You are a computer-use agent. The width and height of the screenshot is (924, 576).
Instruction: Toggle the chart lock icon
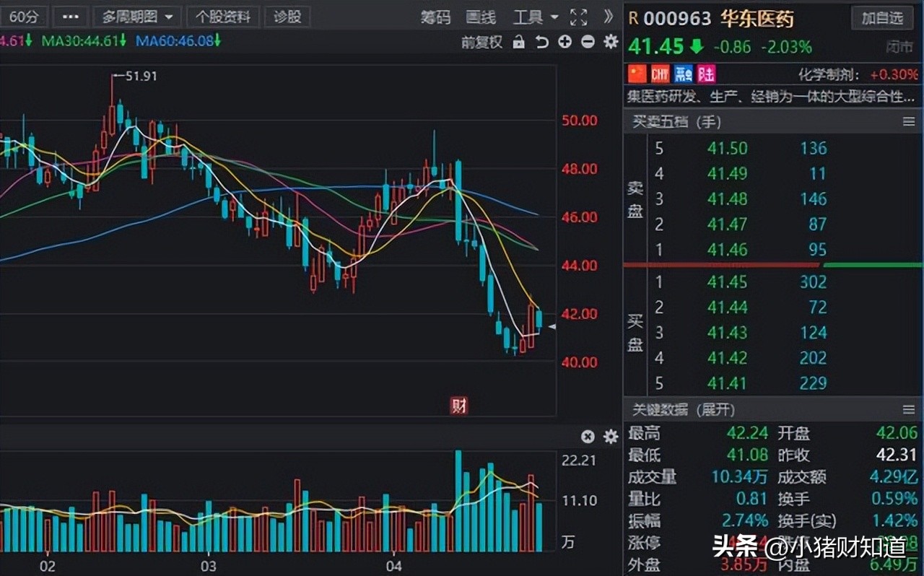519,42
